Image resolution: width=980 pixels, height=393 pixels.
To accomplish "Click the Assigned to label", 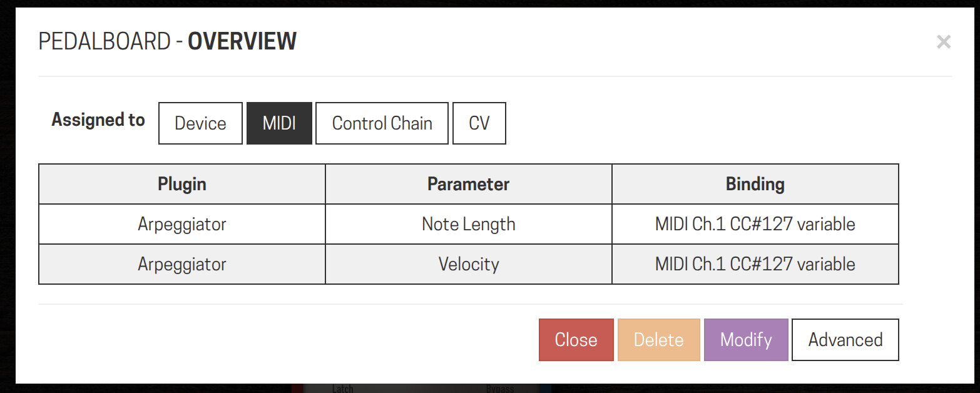I will pos(98,120).
